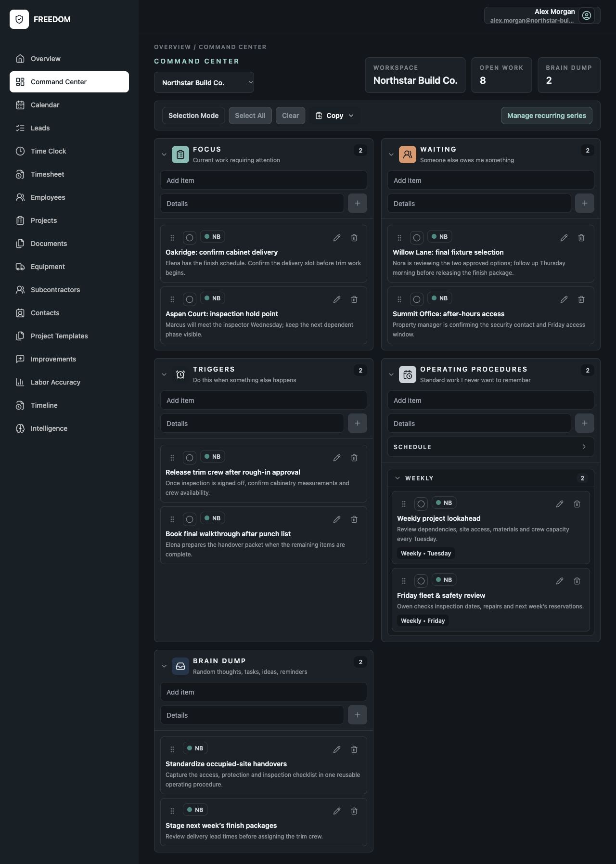Click Add item field in Triggers
616x864 pixels.
pos(264,400)
